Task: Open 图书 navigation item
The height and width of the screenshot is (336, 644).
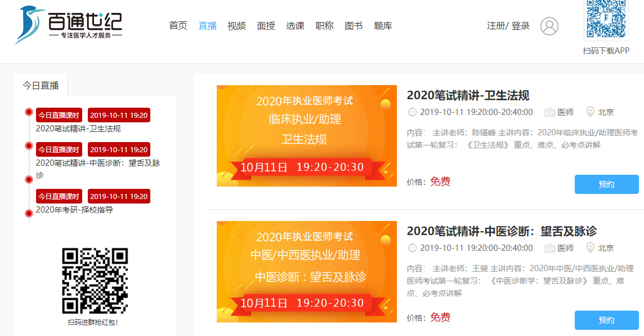Action: pyautogui.click(x=354, y=26)
